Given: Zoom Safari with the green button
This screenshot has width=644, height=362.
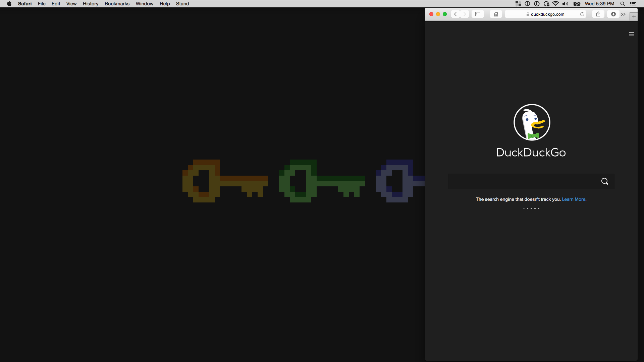Looking at the screenshot, I should coord(445,14).
